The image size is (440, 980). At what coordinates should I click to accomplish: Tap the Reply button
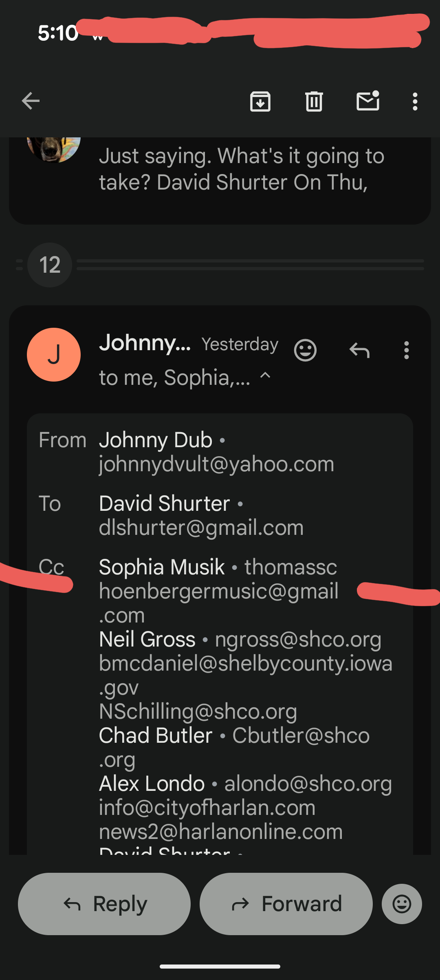[x=104, y=904]
